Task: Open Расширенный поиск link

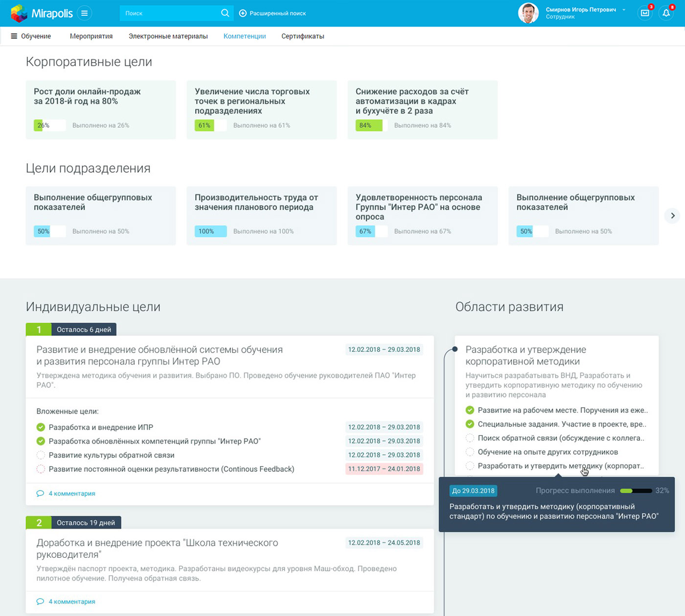Action: point(277,13)
